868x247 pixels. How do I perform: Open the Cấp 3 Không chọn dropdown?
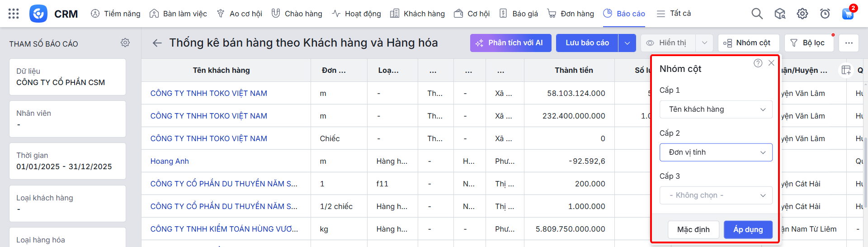pyautogui.click(x=716, y=195)
